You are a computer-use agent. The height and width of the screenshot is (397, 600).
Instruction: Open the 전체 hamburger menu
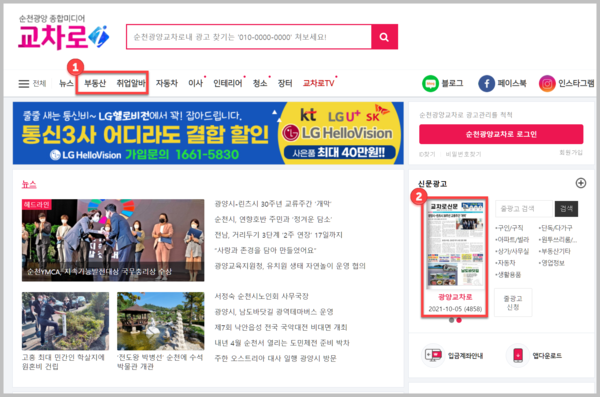(x=32, y=83)
